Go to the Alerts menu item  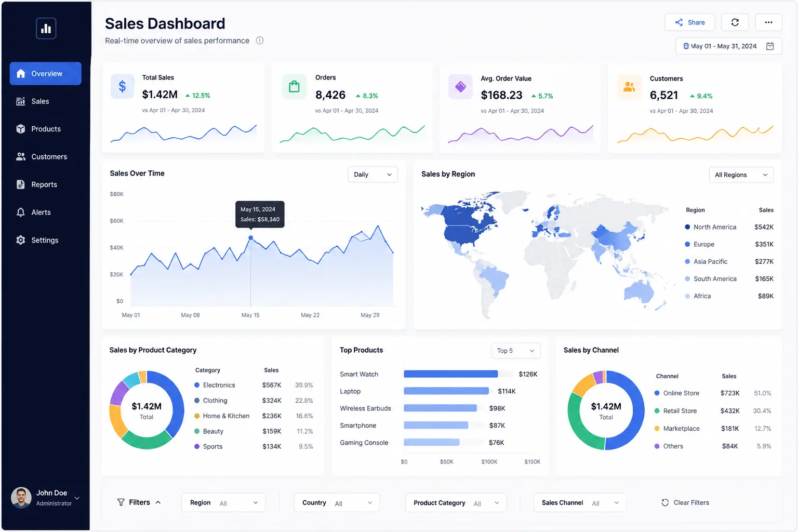45,212
